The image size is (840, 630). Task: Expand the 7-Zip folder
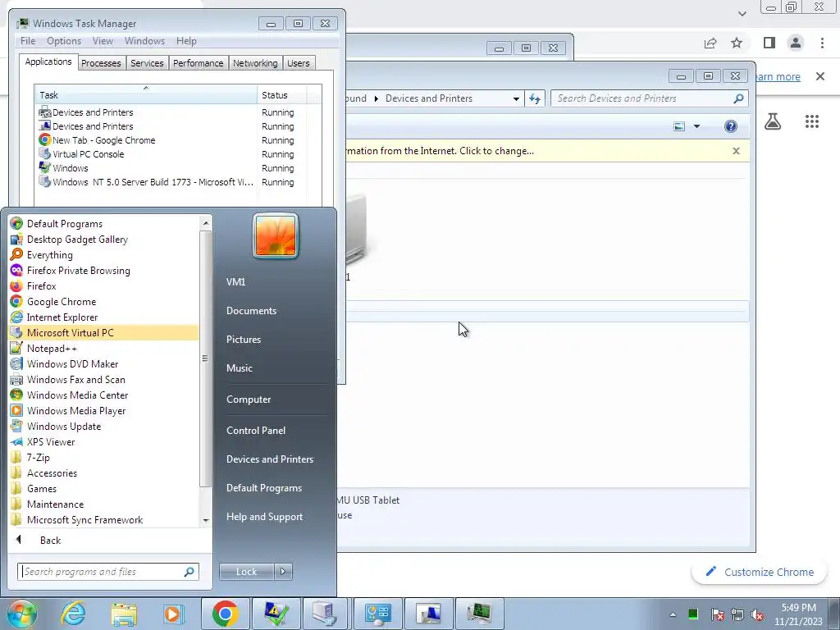[38, 458]
